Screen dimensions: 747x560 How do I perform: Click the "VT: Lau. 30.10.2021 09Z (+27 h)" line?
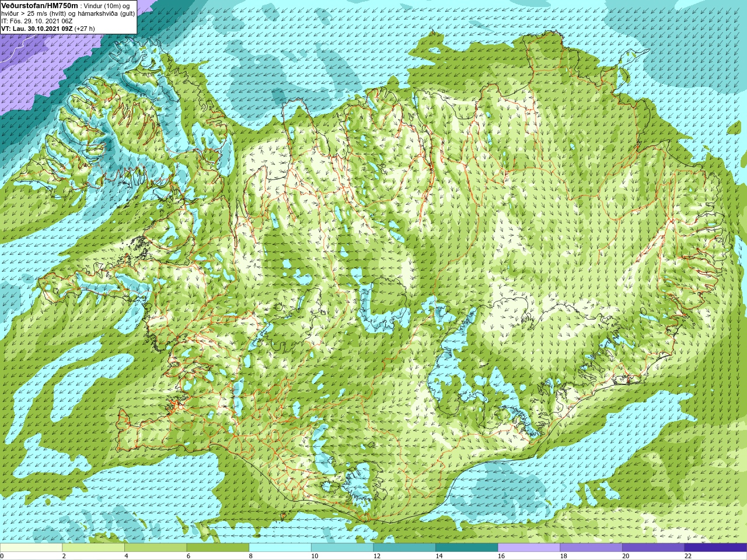tap(48, 28)
